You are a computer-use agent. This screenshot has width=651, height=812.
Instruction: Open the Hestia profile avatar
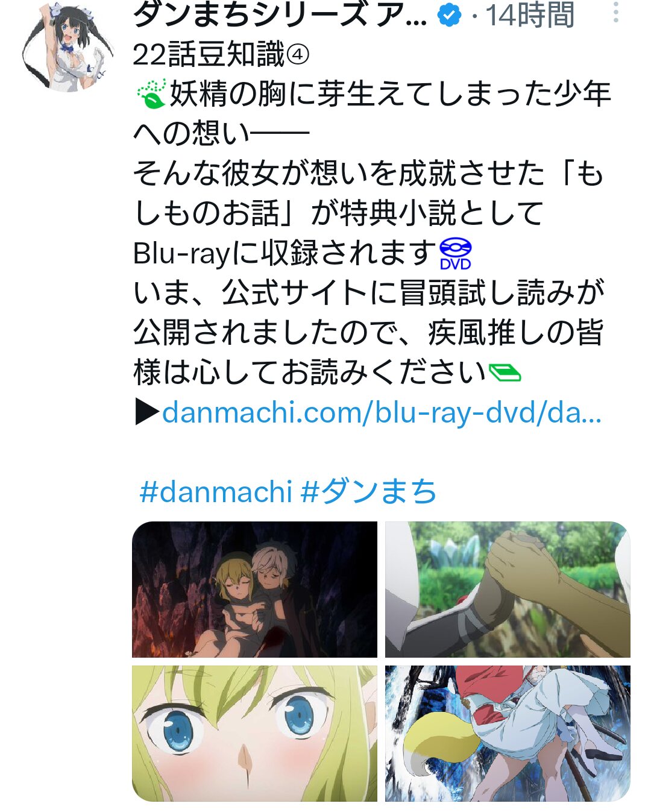68,47
